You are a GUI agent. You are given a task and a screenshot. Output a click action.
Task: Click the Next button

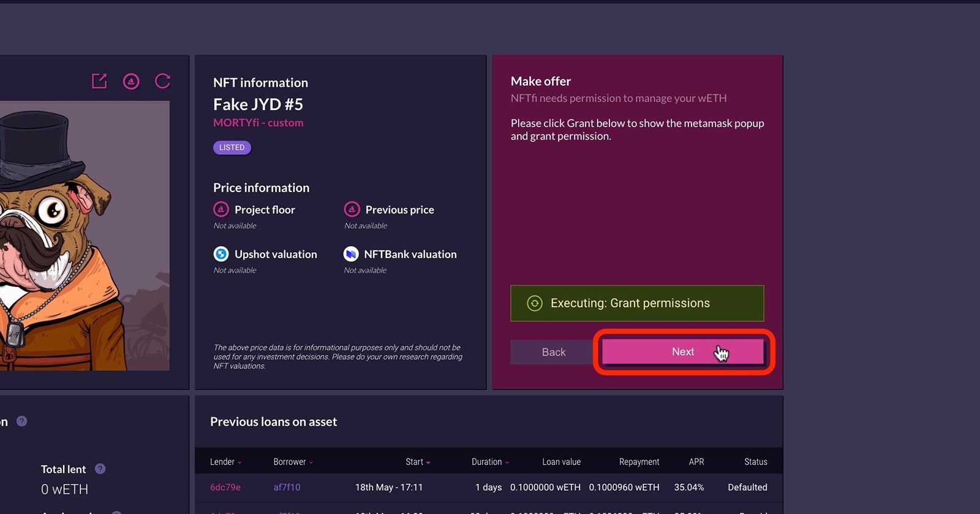683,352
